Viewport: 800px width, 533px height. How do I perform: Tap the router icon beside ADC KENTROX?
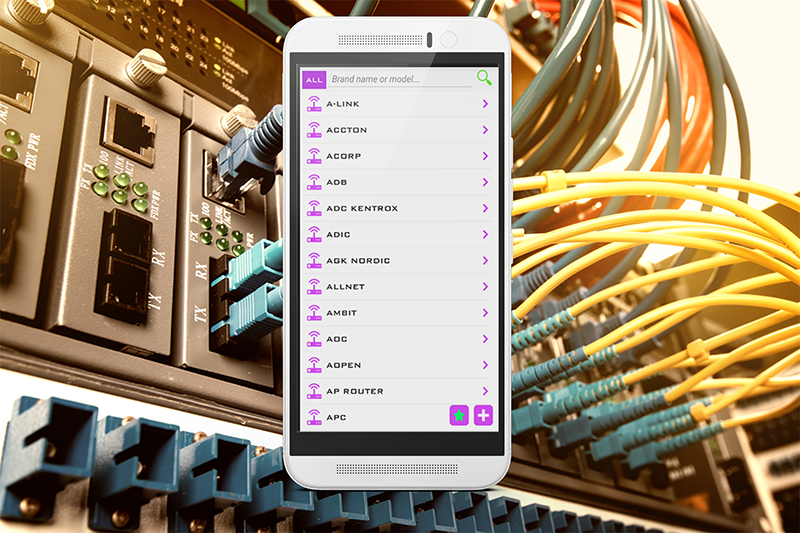[x=314, y=208]
